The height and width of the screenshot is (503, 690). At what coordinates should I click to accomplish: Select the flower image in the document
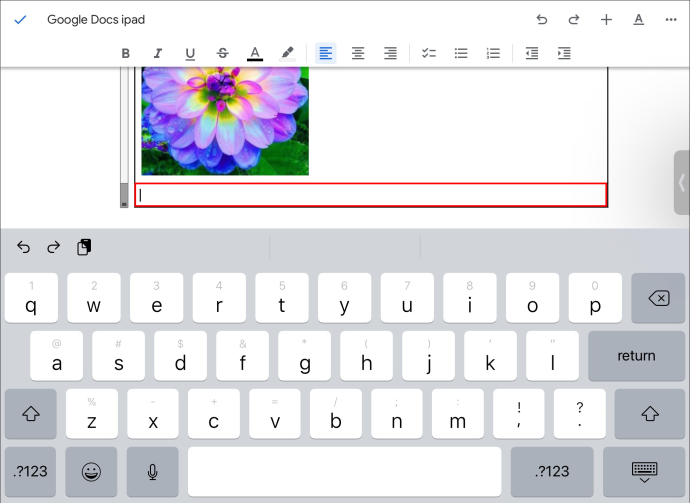[x=225, y=121]
